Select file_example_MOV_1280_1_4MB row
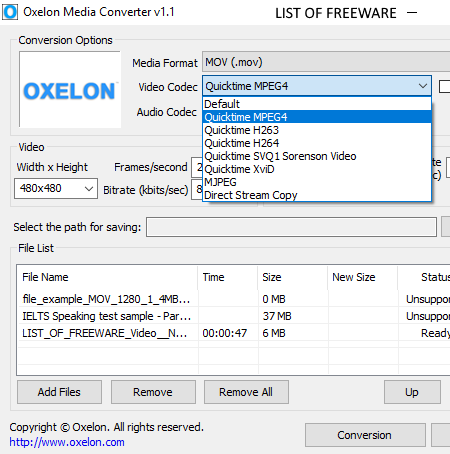 pyautogui.click(x=233, y=299)
